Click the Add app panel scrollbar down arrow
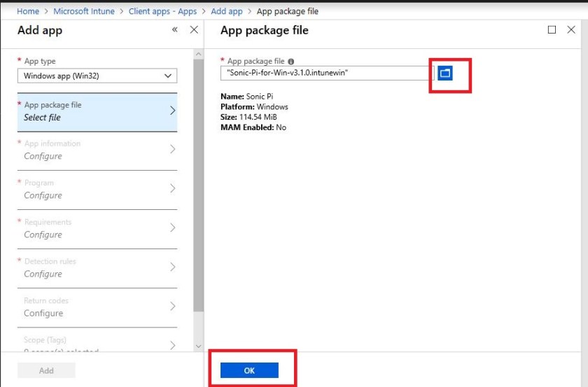The image size is (588, 387). [x=198, y=346]
